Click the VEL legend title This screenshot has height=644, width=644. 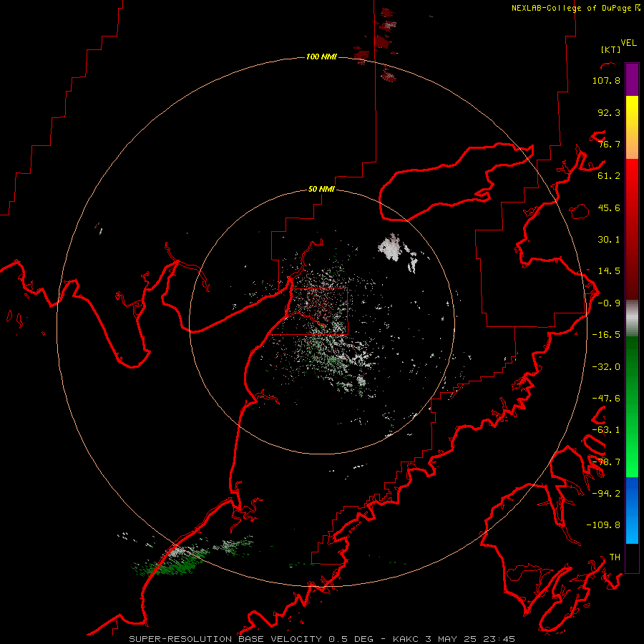(x=628, y=43)
